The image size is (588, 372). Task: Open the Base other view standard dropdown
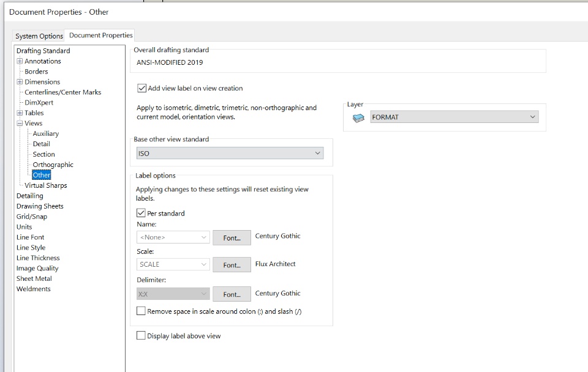click(x=230, y=153)
